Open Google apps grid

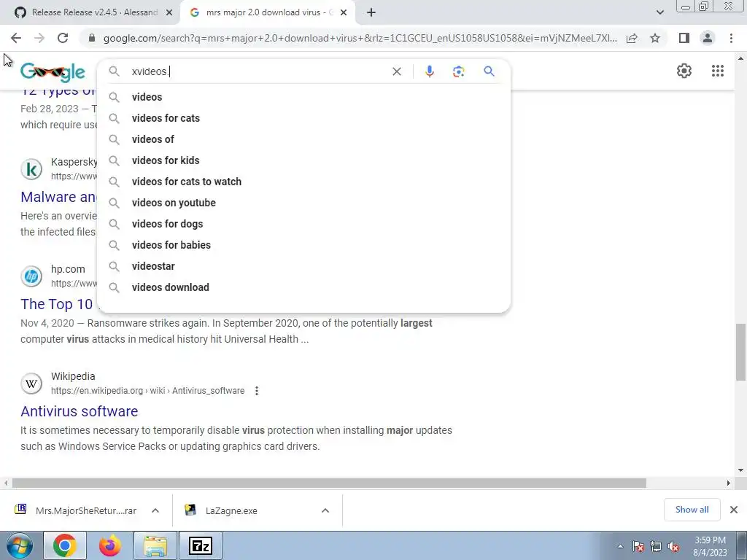pos(718,71)
